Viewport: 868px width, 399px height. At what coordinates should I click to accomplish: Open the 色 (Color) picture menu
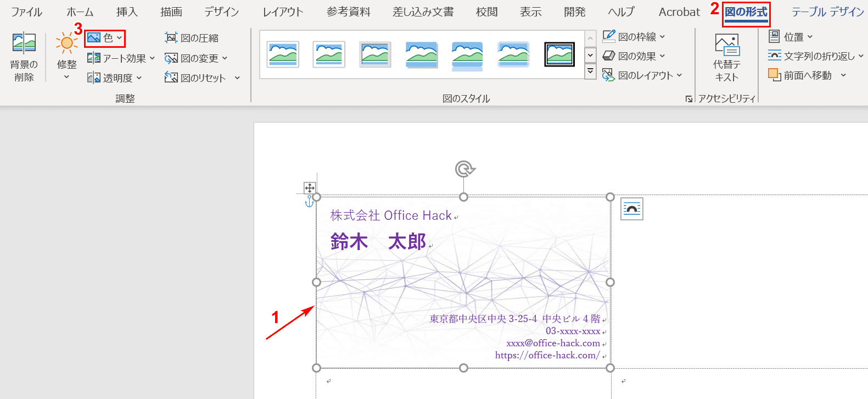[105, 38]
